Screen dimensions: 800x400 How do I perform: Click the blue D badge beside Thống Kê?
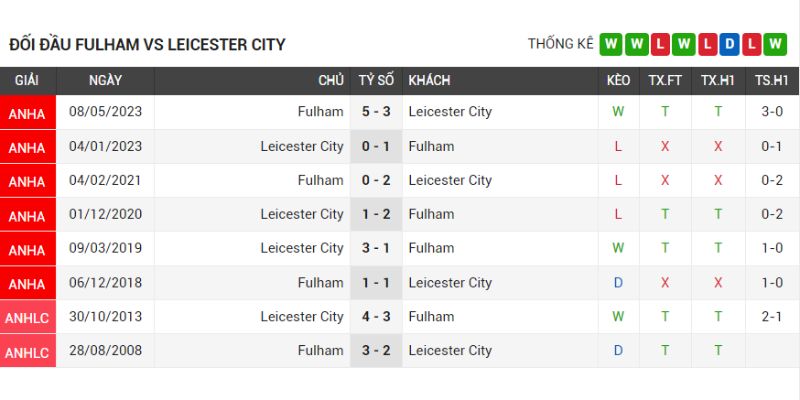730,44
